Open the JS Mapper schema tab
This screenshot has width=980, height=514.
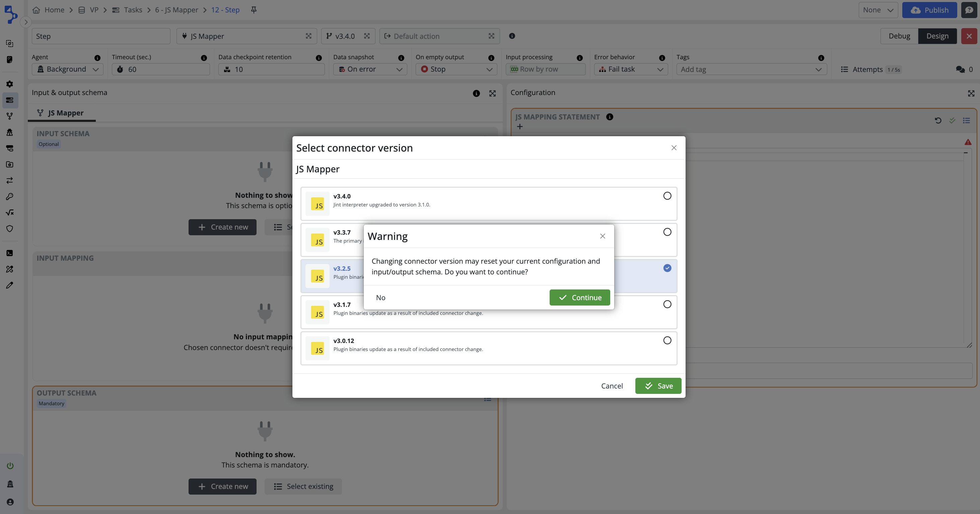coord(61,113)
